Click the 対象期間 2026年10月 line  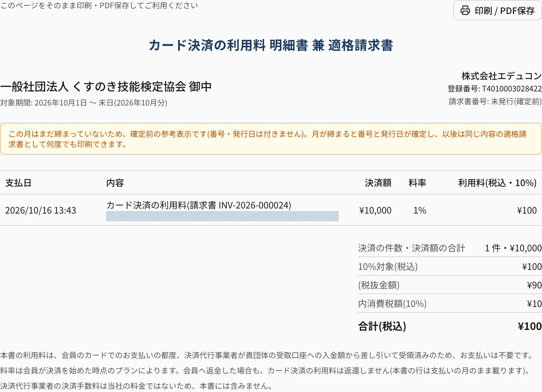[84, 103]
